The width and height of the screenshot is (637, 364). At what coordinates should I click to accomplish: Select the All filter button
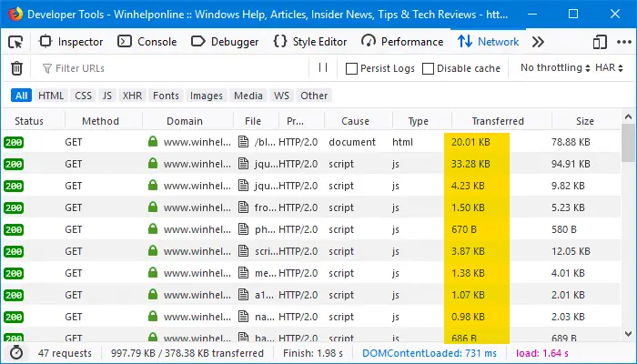[21, 96]
